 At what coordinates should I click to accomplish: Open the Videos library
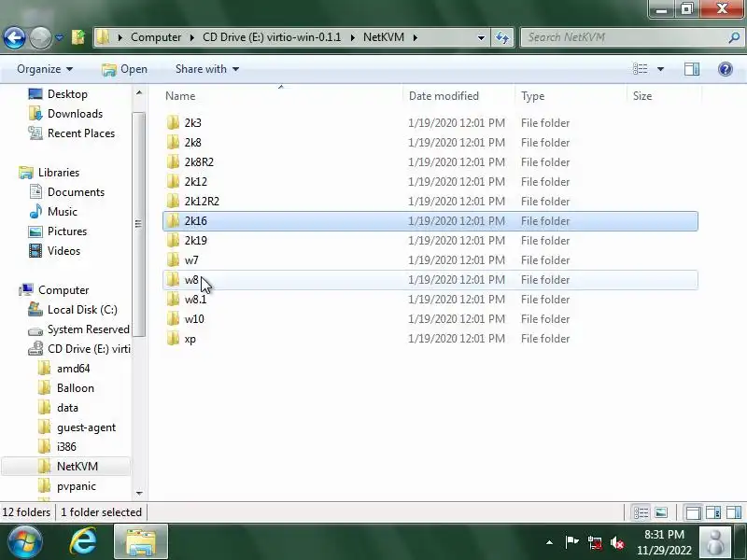(x=63, y=250)
